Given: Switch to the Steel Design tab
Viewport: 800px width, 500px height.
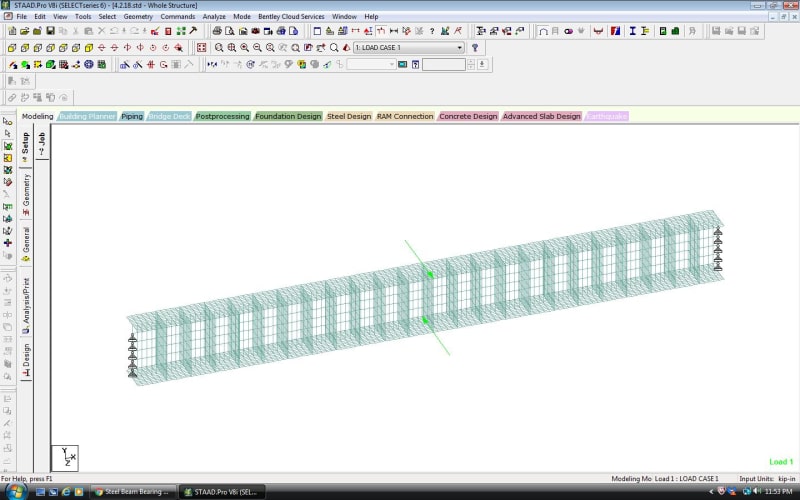Looking at the screenshot, I should click(349, 116).
